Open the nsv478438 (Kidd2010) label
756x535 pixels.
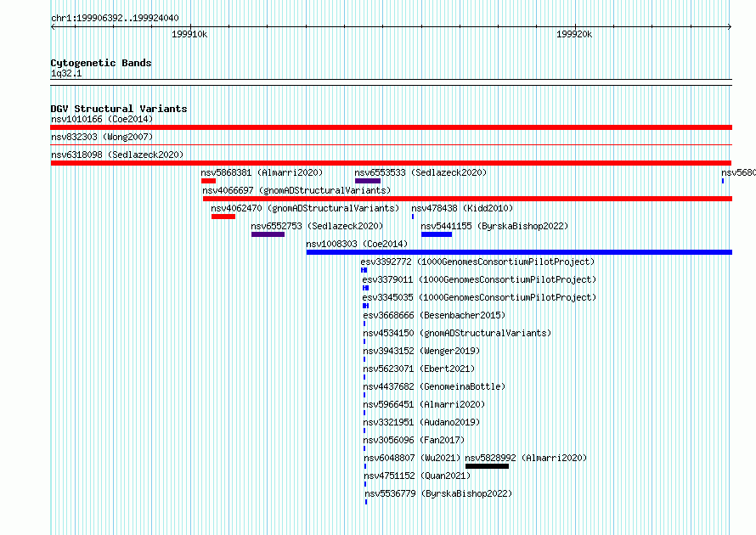tap(462, 208)
